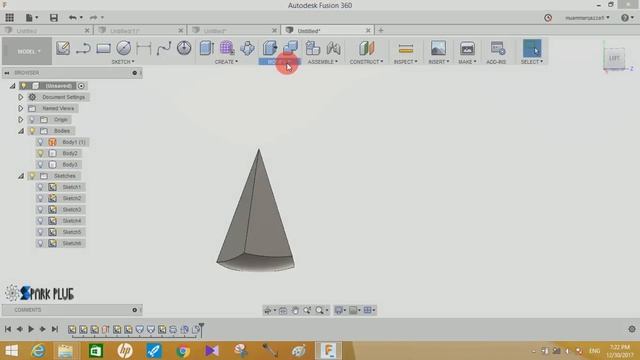Open the Display Settings dropdown
Screen dimensions: 640x360
340,311
